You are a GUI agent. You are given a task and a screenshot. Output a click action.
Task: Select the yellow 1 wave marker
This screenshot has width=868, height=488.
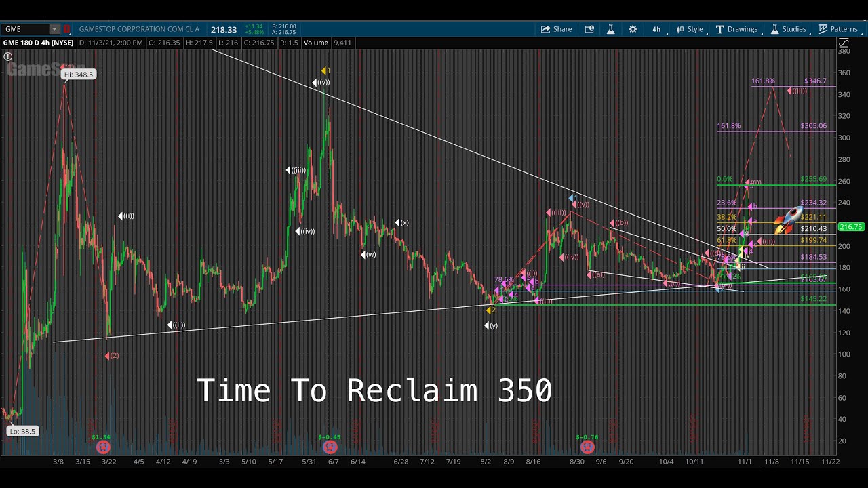[325, 70]
